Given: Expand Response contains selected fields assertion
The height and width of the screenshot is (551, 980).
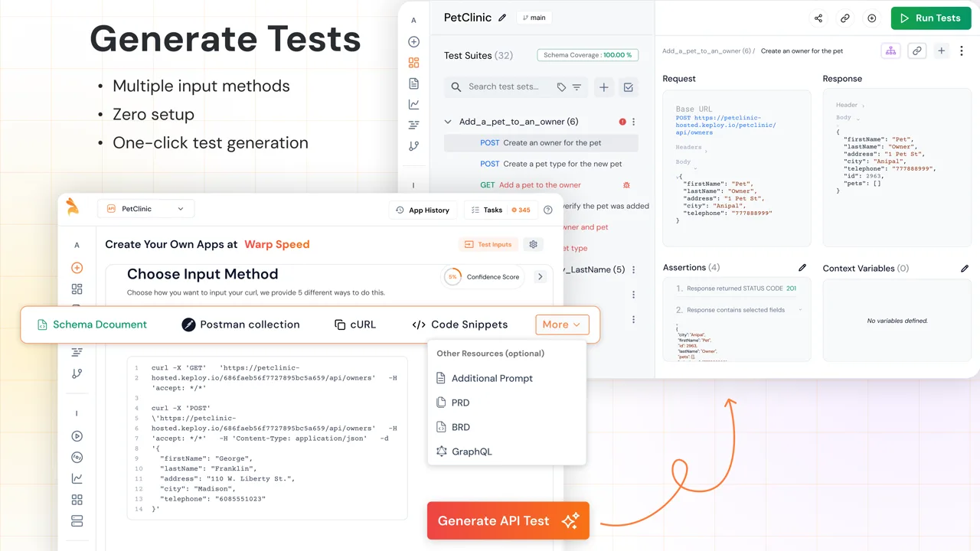Looking at the screenshot, I should [x=801, y=310].
